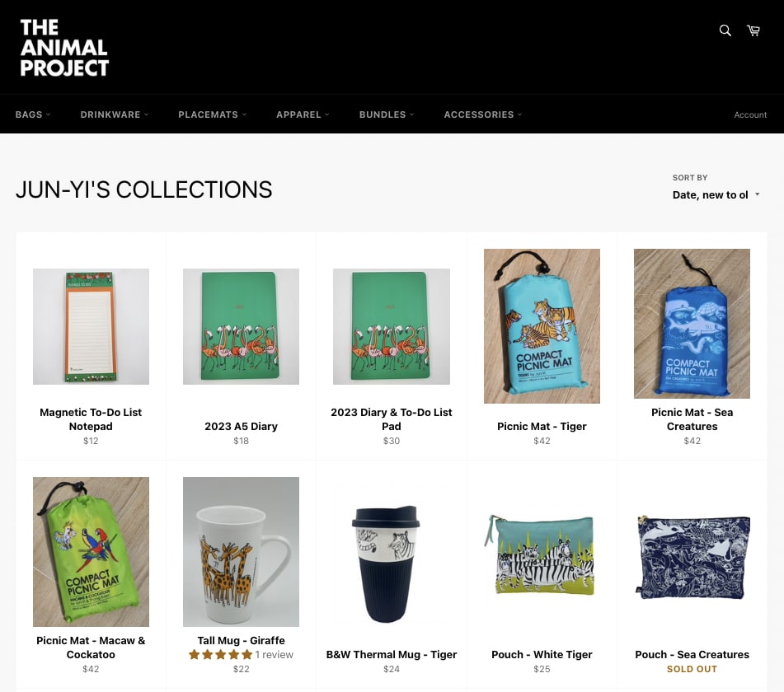The image size is (784, 692).
Task: Open the Bundles menu item
Action: click(387, 115)
